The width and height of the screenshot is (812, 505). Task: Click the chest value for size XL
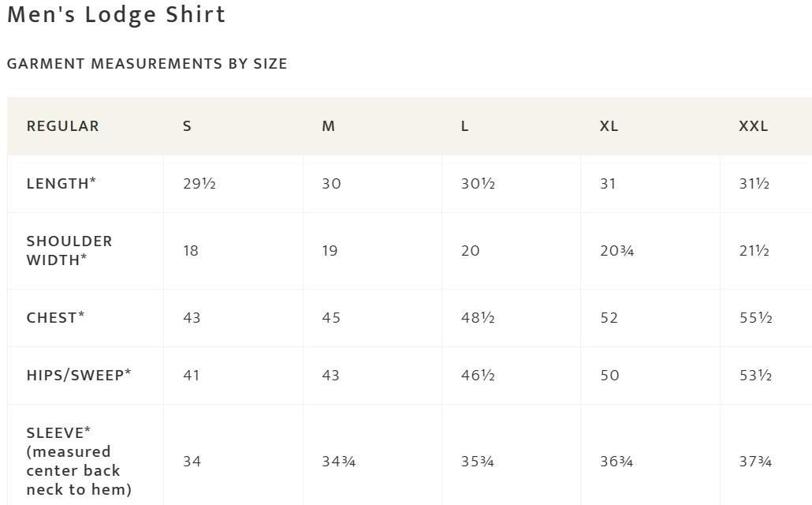(609, 318)
